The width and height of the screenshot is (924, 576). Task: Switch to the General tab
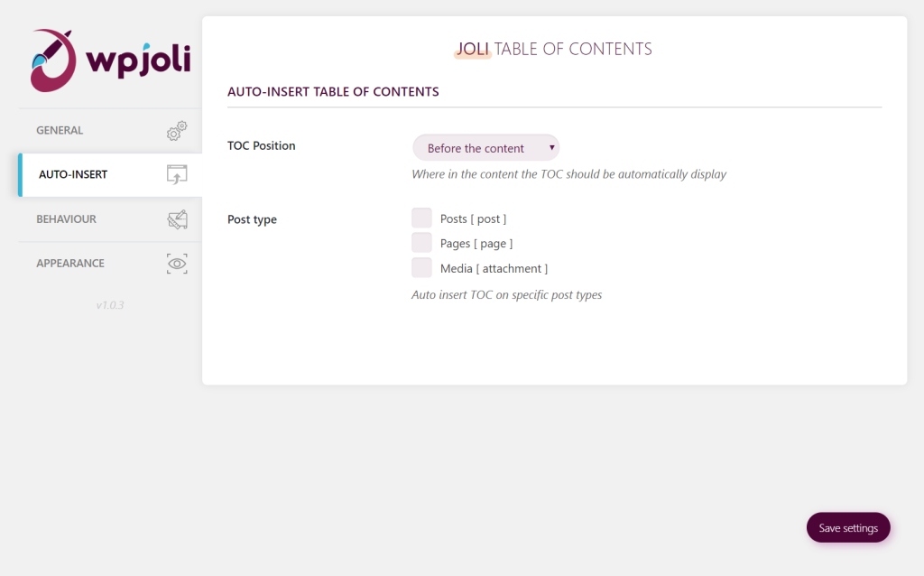point(60,131)
